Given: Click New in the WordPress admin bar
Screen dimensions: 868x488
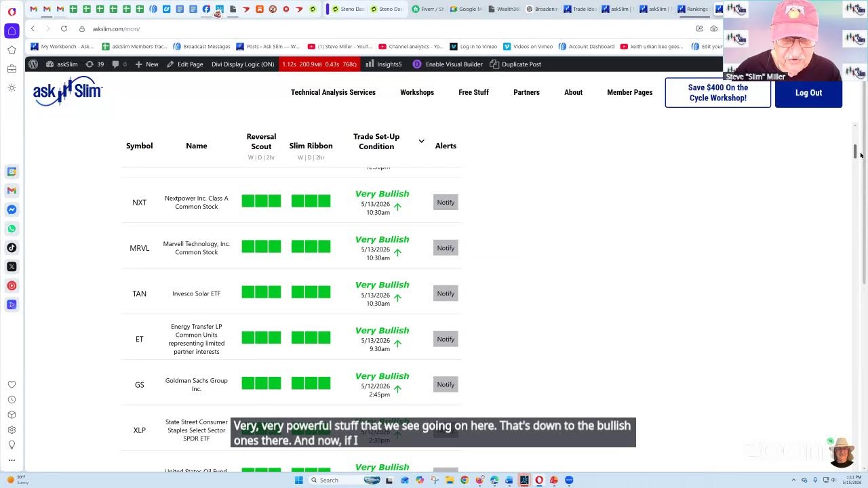Looking at the screenshot, I should [146, 64].
